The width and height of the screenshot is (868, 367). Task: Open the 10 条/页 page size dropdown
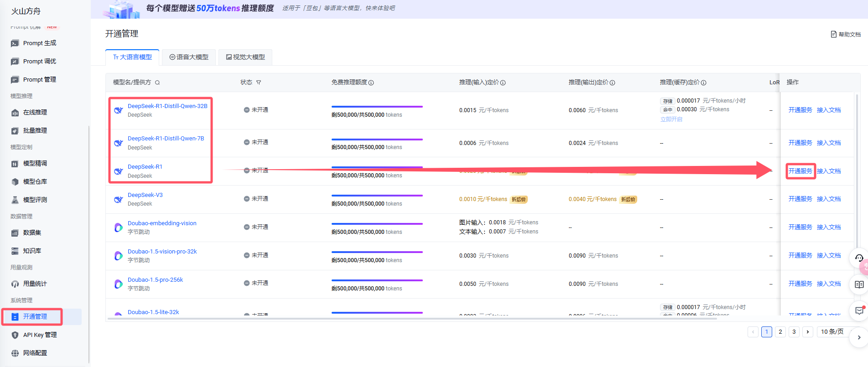point(832,331)
